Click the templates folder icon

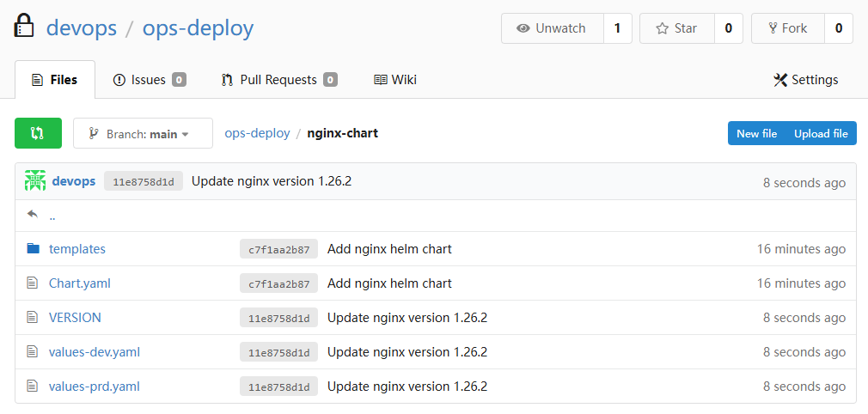click(34, 248)
